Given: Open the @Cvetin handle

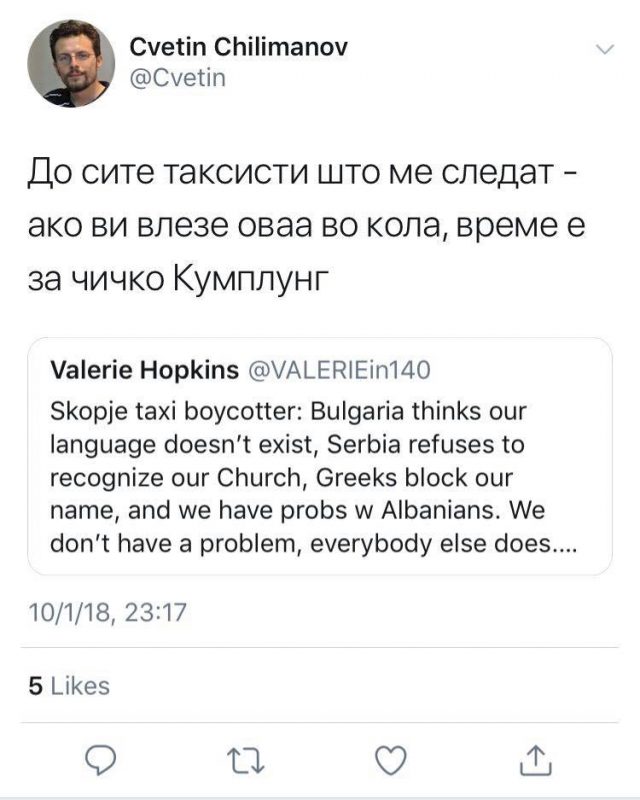Looking at the screenshot, I should coord(178,77).
